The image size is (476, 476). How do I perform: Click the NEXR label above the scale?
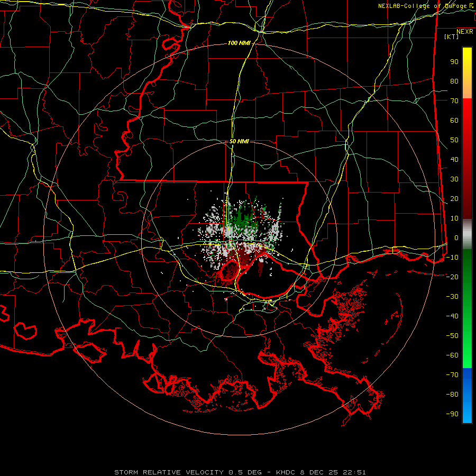465,32
